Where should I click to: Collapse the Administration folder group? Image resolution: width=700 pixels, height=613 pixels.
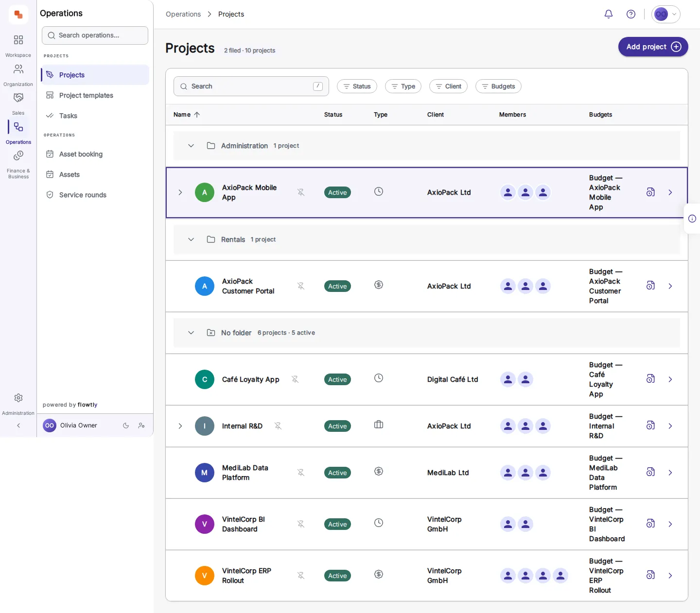click(191, 146)
